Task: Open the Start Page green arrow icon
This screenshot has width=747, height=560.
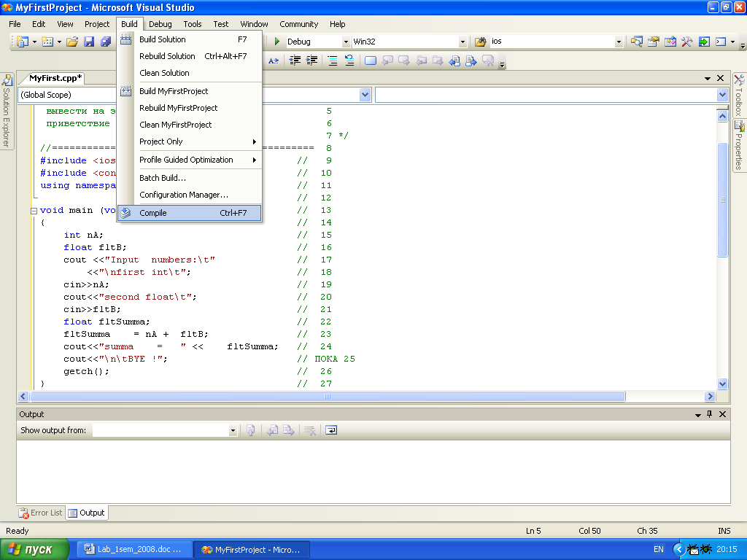Action: click(704, 42)
